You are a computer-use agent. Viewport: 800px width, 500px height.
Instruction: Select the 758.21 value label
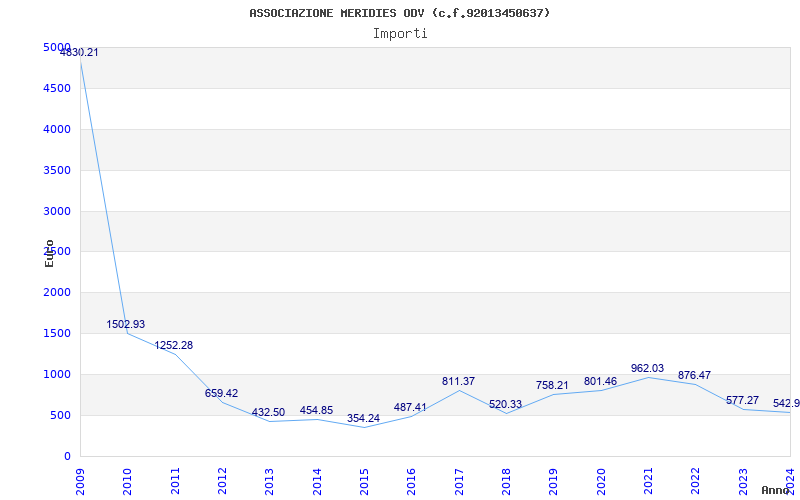[552, 385]
